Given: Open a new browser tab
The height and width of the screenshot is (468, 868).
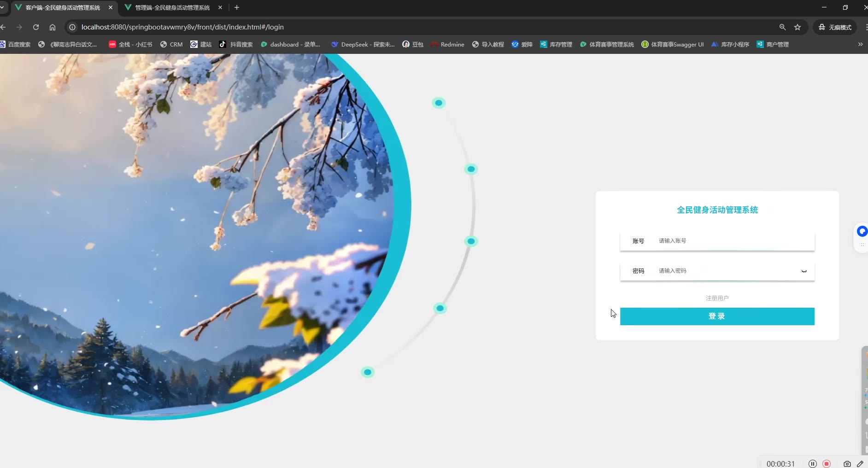Looking at the screenshot, I should tap(237, 7).
